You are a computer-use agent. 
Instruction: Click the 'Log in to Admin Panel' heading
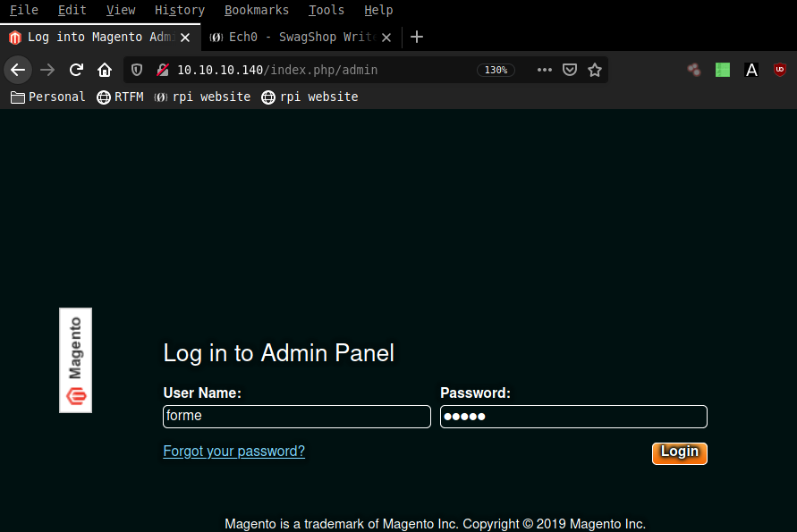pyautogui.click(x=278, y=353)
